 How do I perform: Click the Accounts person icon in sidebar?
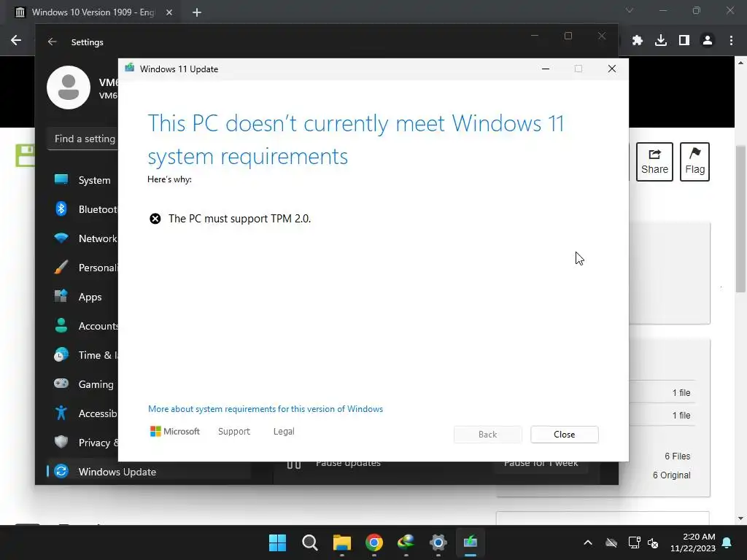point(61,325)
